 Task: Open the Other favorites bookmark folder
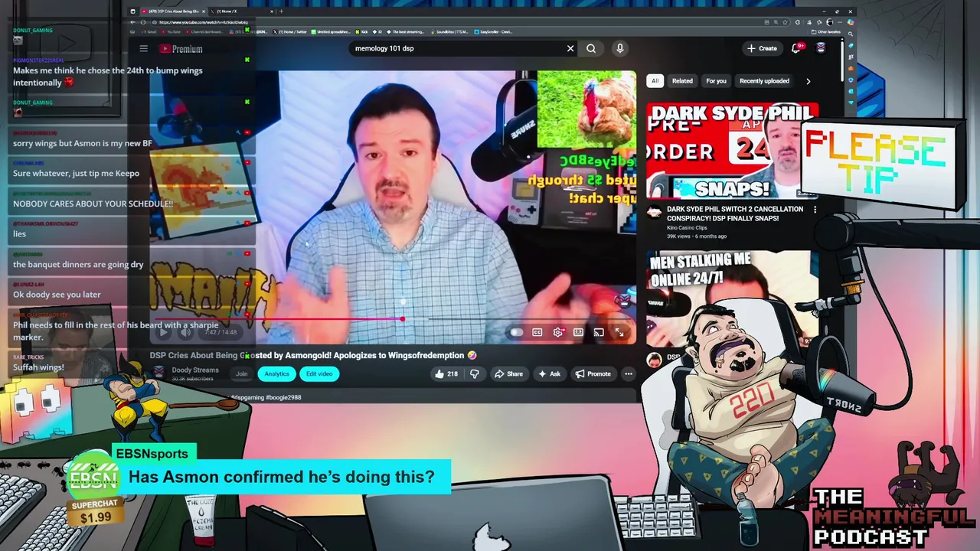click(827, 32)
